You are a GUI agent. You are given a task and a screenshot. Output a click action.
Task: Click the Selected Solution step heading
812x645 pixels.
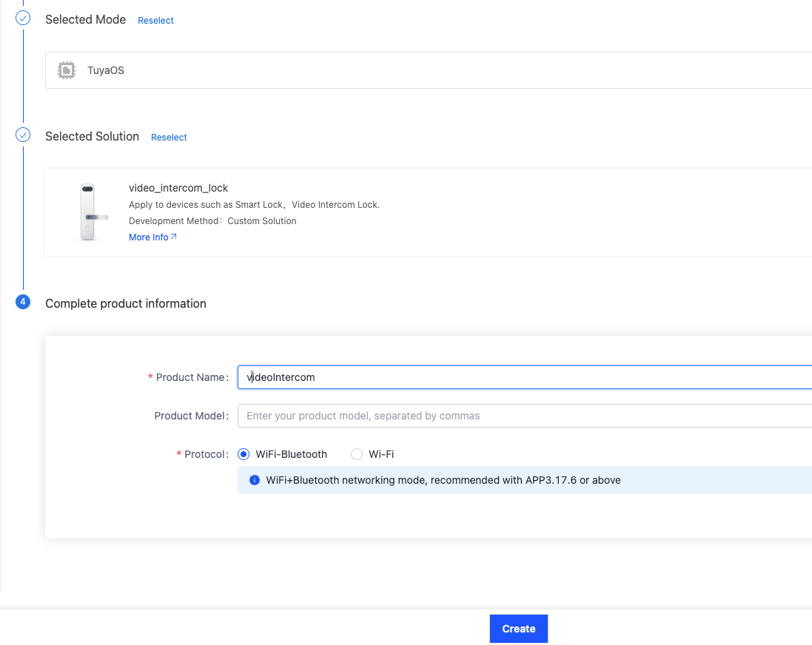pos(92,136)
